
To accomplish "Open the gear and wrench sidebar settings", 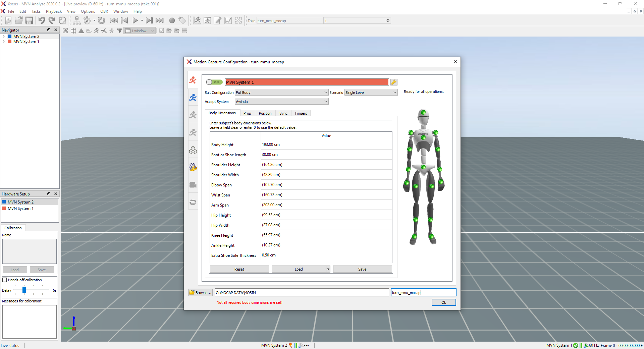I will [193, 167].
